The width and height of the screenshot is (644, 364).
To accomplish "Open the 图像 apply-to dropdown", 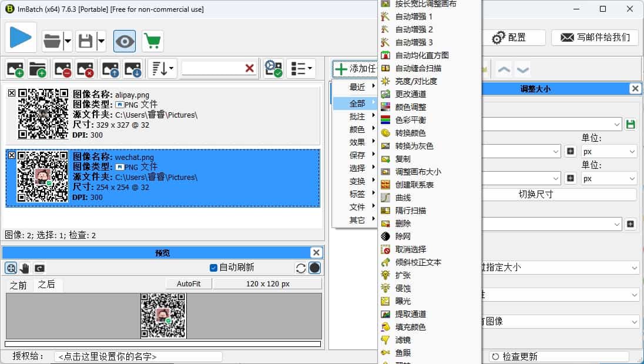I will (x=560, y=321).
